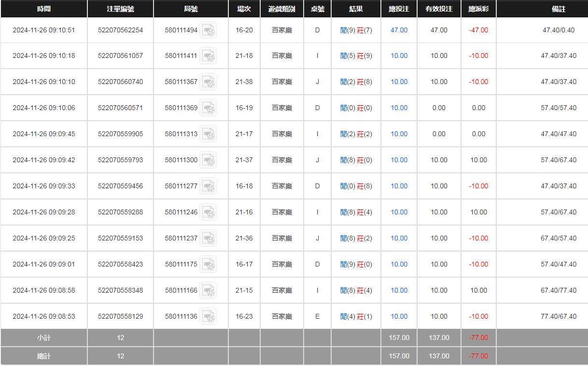Show video replay for round 580111237
This screenshot has height=366, width=588.
click(x=208, y=239)
